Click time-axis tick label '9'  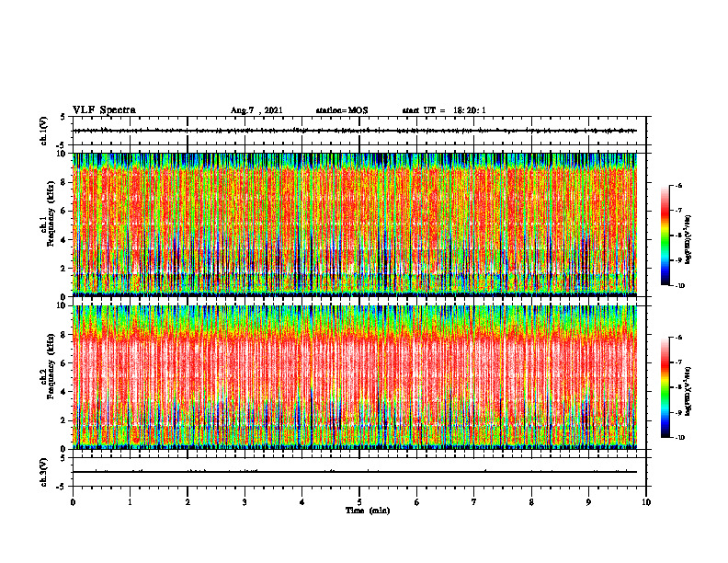coord(588,502)
